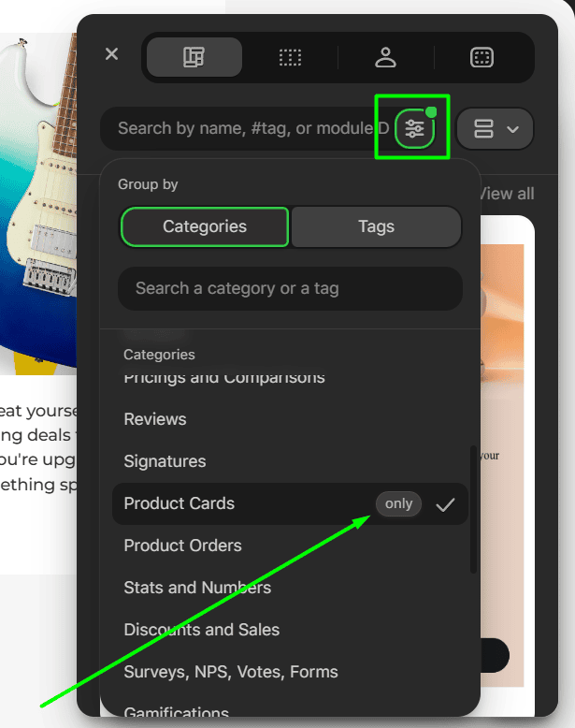575x728 pixels.
Task: Select the dotted structure grid icon
Action: click(x=290, y=57)
